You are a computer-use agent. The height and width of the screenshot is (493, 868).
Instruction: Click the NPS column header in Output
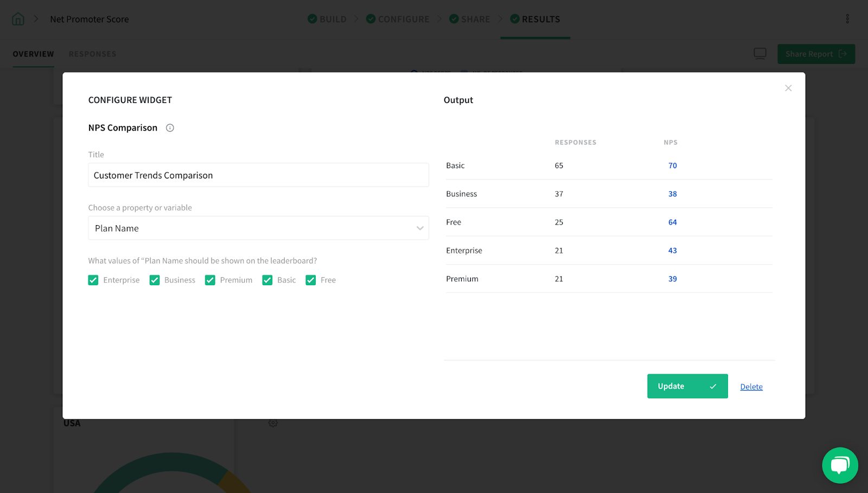[671, 142]
